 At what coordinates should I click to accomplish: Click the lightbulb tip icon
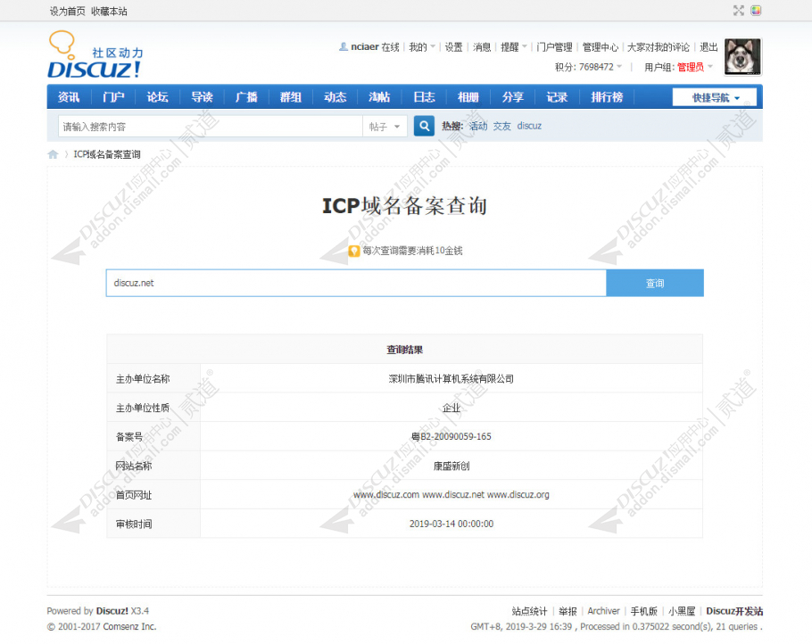pyautogui.click(x=354, y=251)
